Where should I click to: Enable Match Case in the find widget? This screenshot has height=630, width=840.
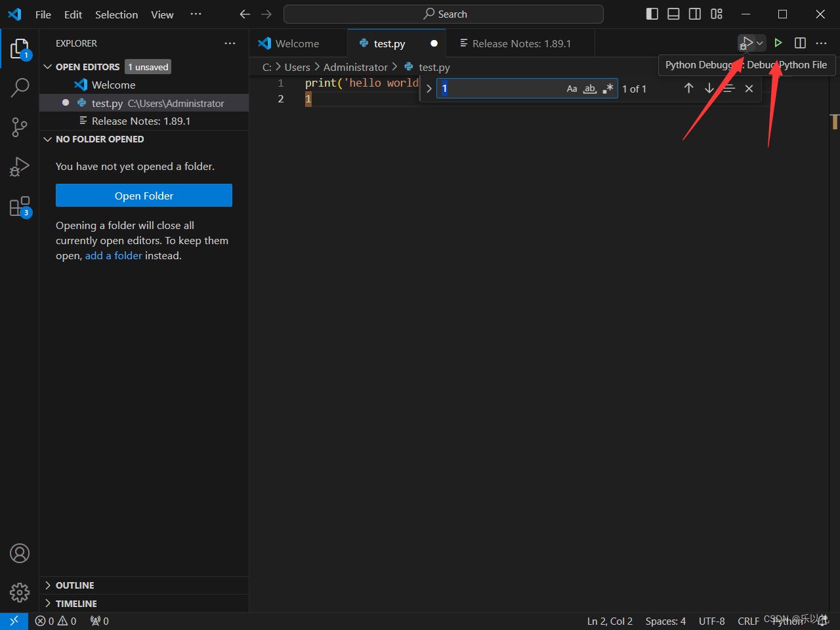pos(572,88)
